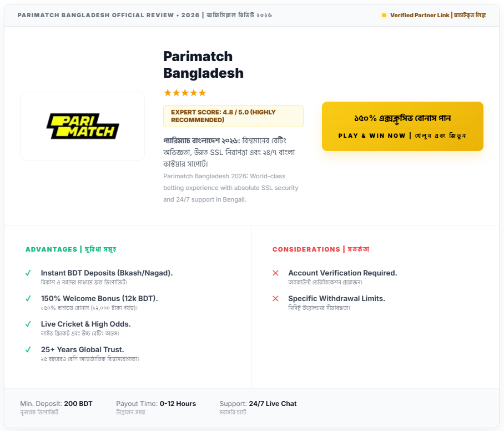Click the Instant BDT Deposits (Bkash/Nagad) text

[x=107, y=273]
